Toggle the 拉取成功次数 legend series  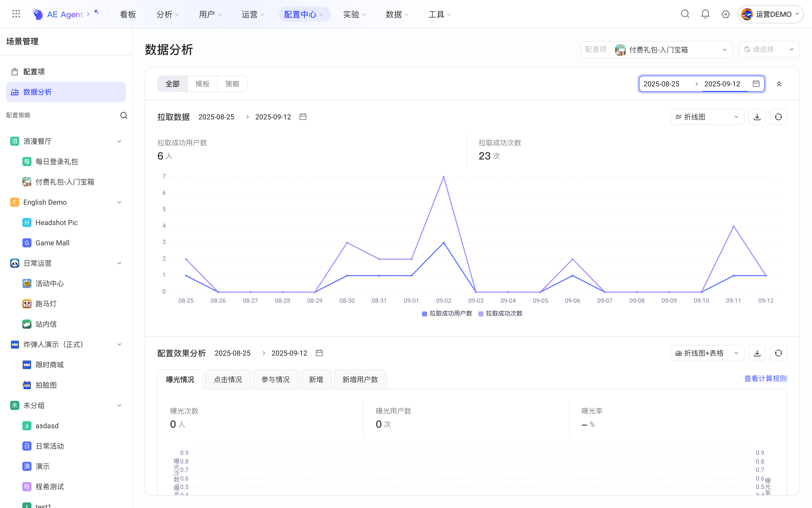(500, 313)
